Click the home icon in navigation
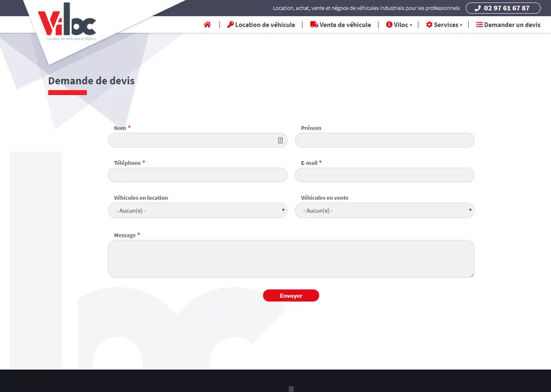The height and width of the screenshot is (392, 551). tap(207, 25)
